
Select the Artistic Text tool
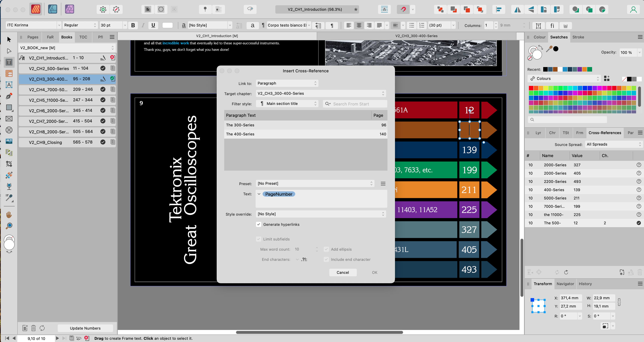click(9, 85)
